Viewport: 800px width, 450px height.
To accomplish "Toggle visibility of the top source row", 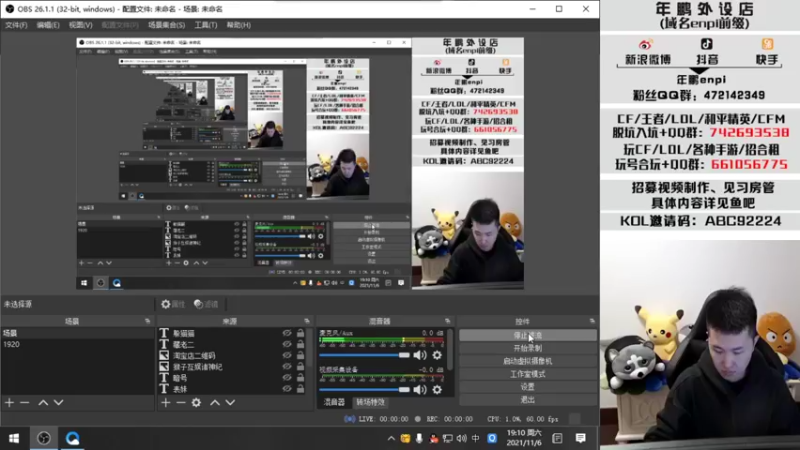I will 287,333.
